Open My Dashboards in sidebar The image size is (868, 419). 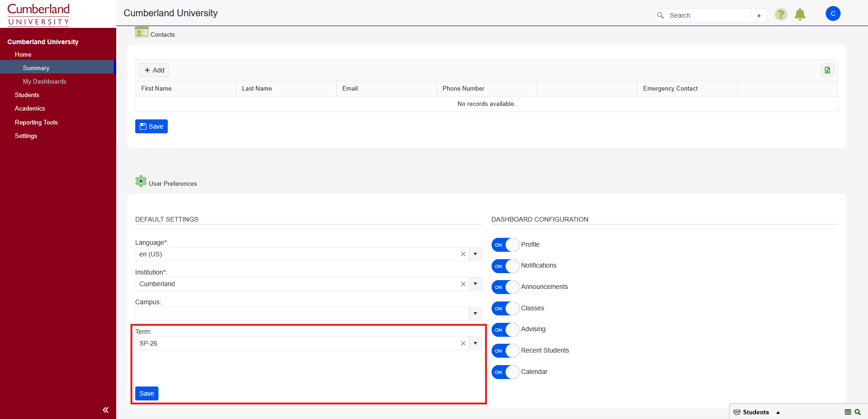(45, 81)
